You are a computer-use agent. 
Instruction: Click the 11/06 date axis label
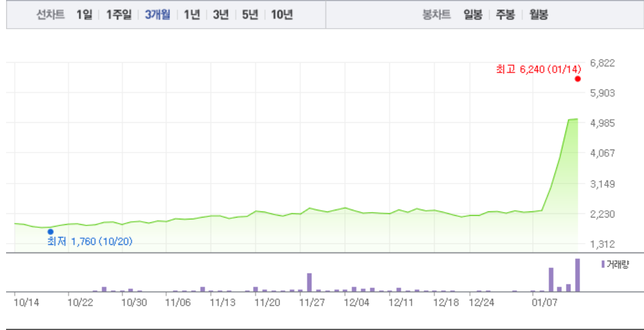(178, 303)
